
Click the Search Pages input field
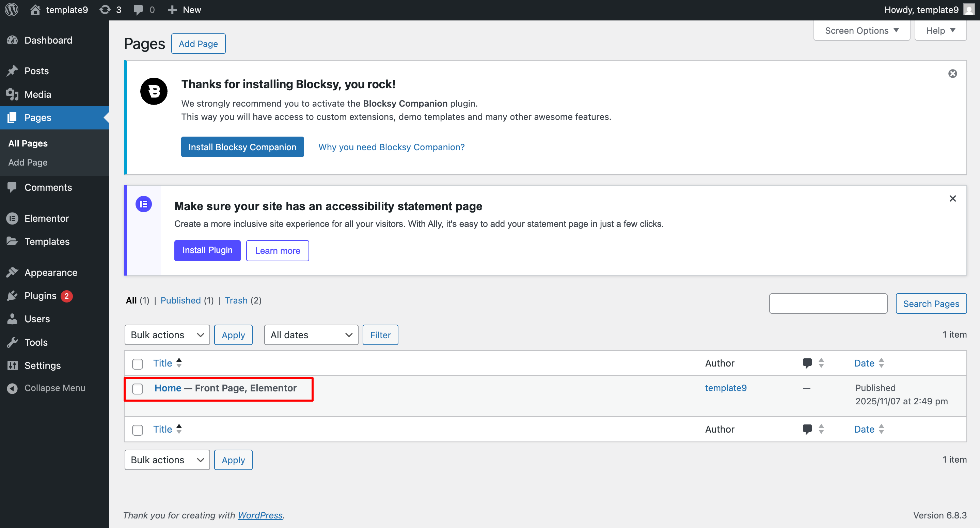click(x=828, y=304)
